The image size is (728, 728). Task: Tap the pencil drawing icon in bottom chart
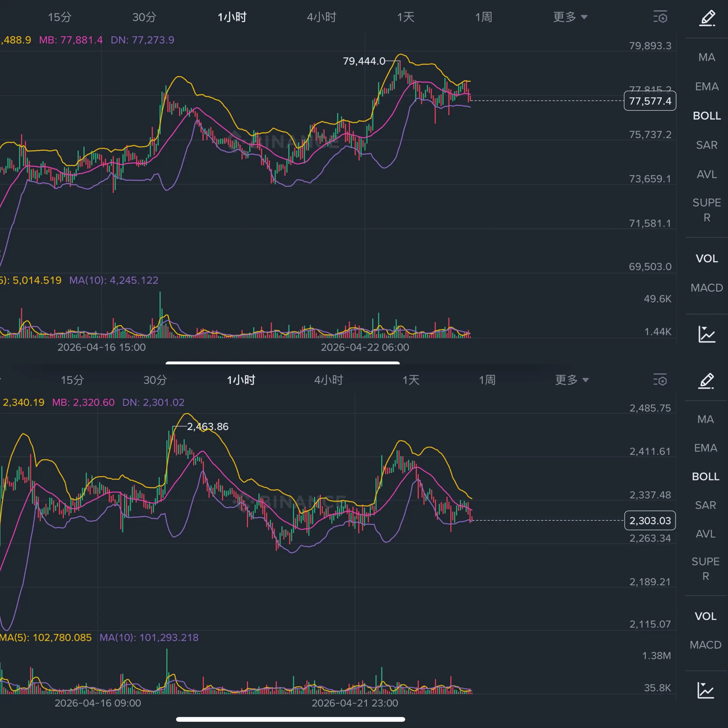(706, 381)
